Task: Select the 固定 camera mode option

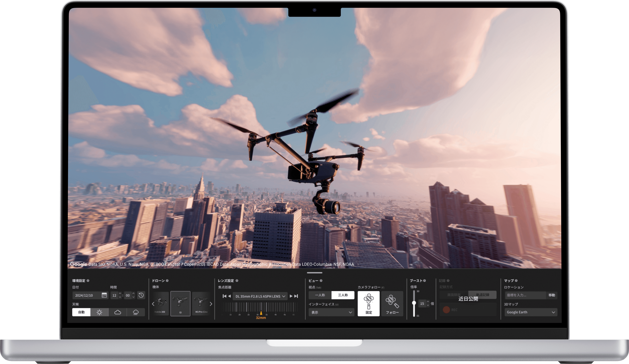Action: [x=368, y=304]
